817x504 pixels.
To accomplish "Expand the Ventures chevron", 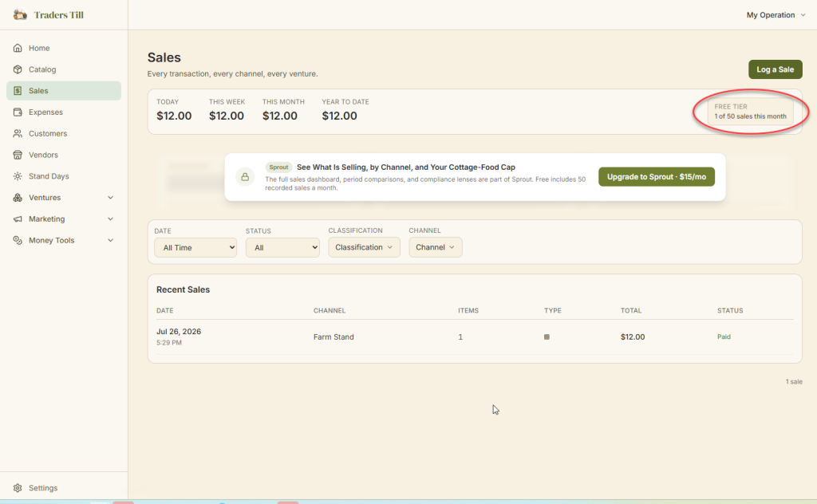I will click(x=110, y=197).
